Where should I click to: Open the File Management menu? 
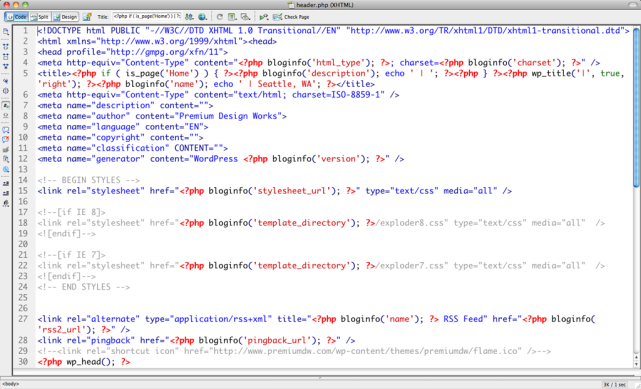click(189, 17)
